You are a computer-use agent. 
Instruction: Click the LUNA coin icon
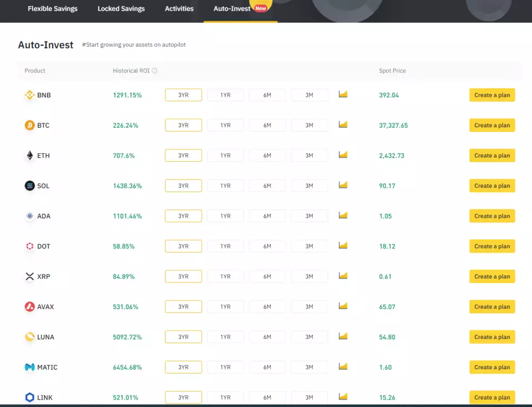click(29, 337)
